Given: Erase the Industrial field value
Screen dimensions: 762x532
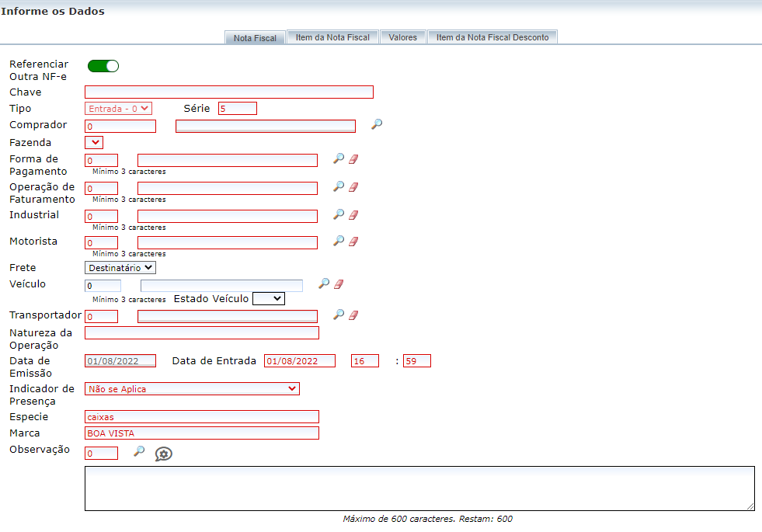Looking at the screenshot, I should [x=353, y=215].
